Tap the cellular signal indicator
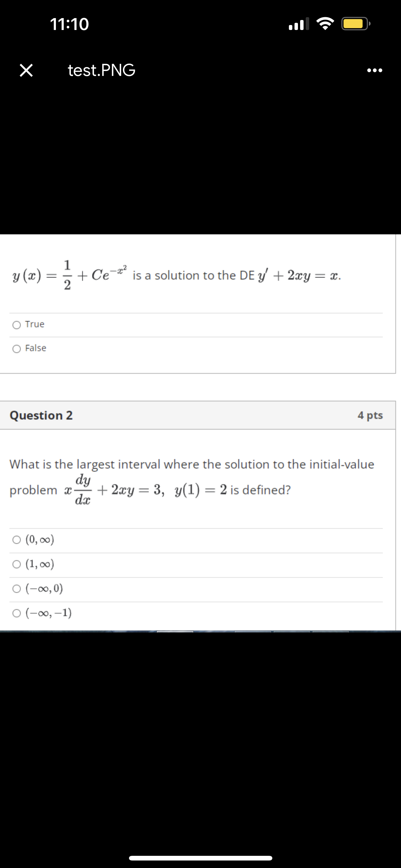Screen dimensions: 401x868 [x=300, y=23]
